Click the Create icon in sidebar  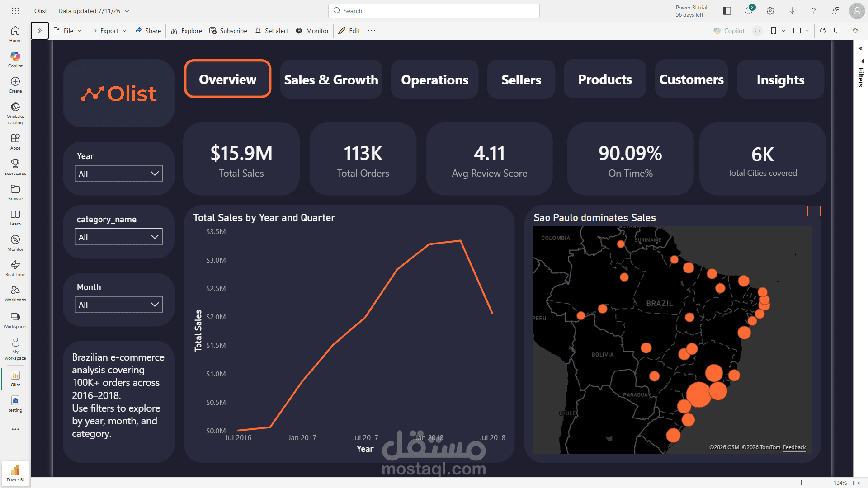coord(15,84)
